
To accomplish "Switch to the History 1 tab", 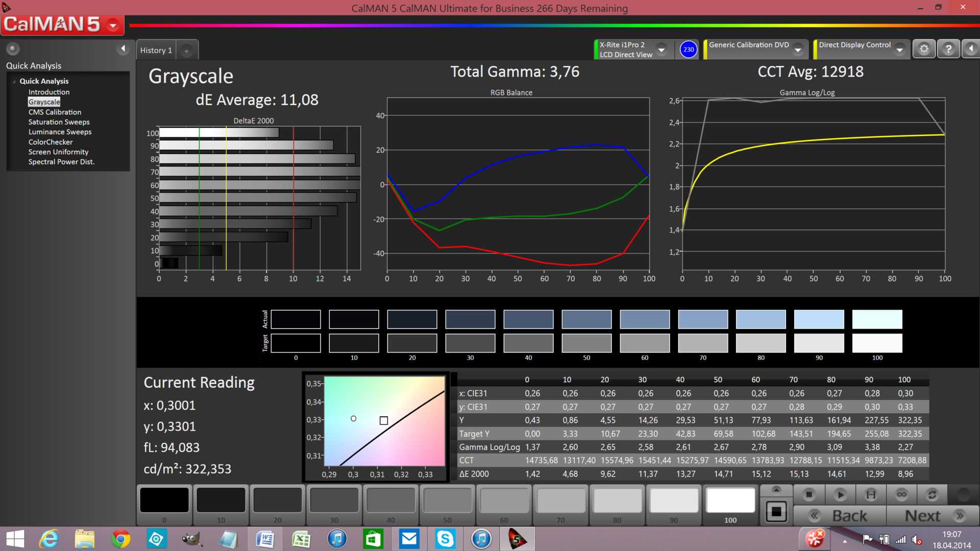I will pos(156,50).
